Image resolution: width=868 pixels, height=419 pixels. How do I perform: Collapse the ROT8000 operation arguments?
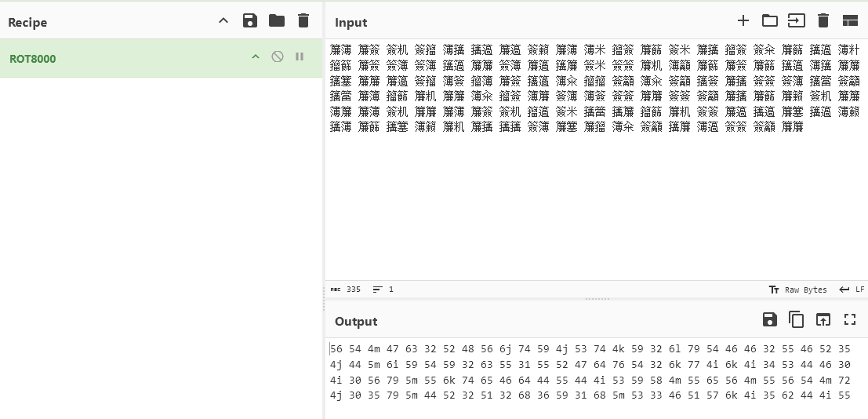[x=255, y=57]
